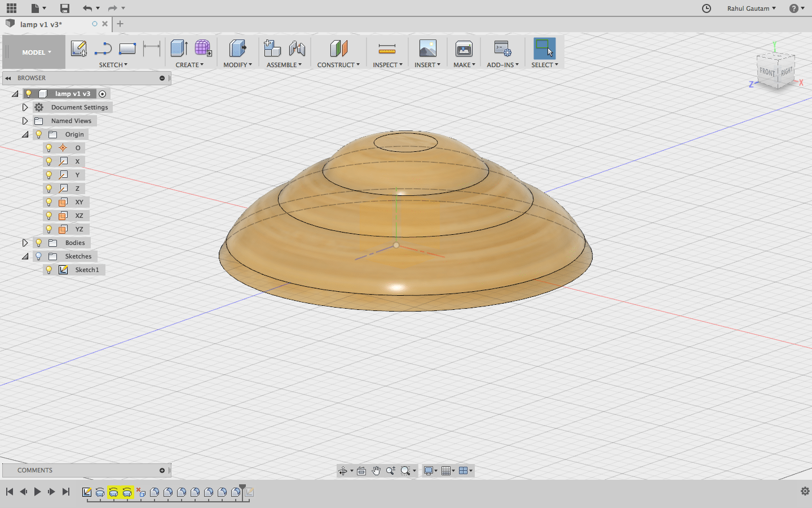Select the 3D Print make tool
Viewport: 812px width, 508px height.
(x=464, y=49)
